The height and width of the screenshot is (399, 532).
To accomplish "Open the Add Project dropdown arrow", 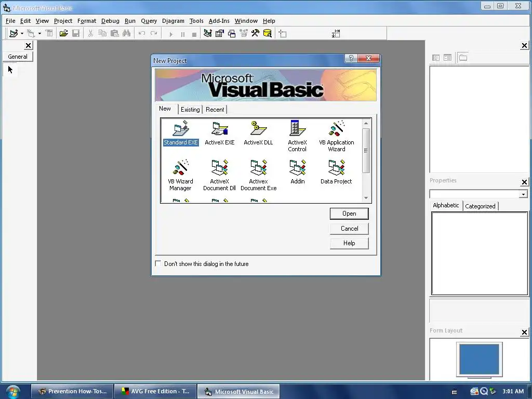I will click(x=22, y=33).
